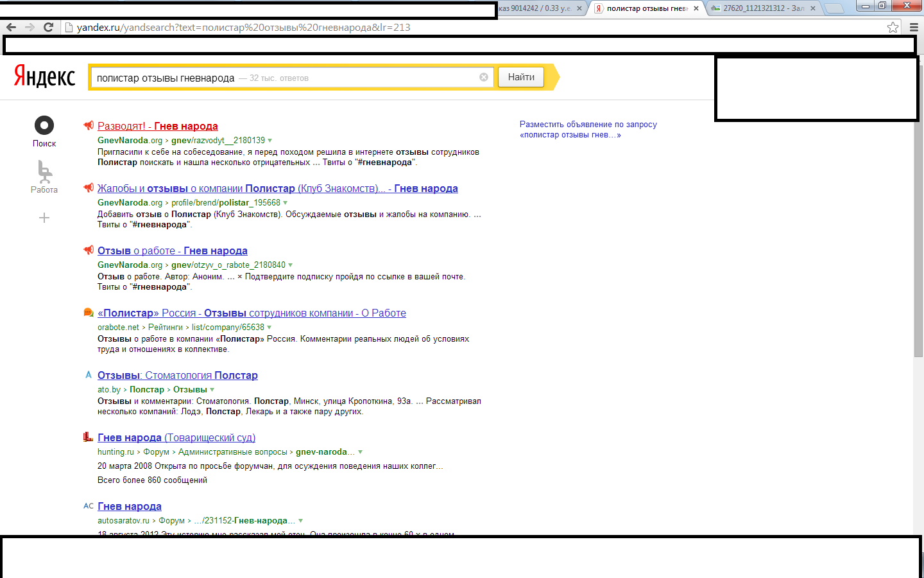Click Разместить объявление по запросу link
The height and width of the screenshot is (578, 924).
tap(588, 129)
